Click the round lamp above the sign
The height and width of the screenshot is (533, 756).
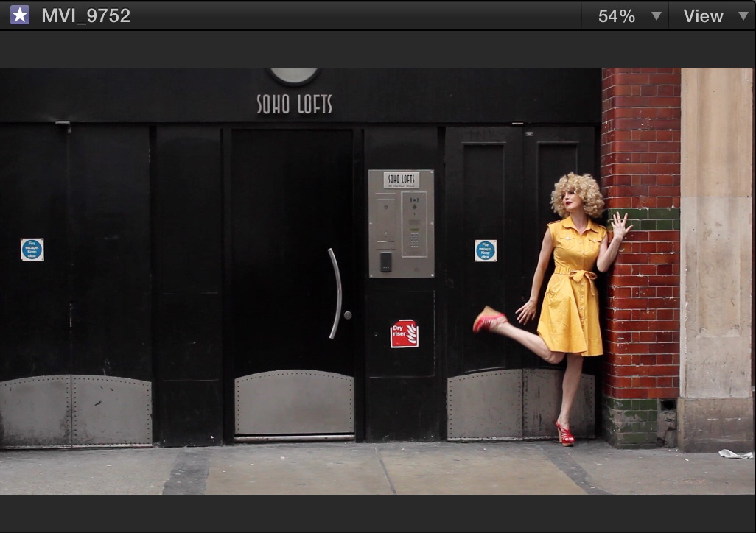pos(293,76)
